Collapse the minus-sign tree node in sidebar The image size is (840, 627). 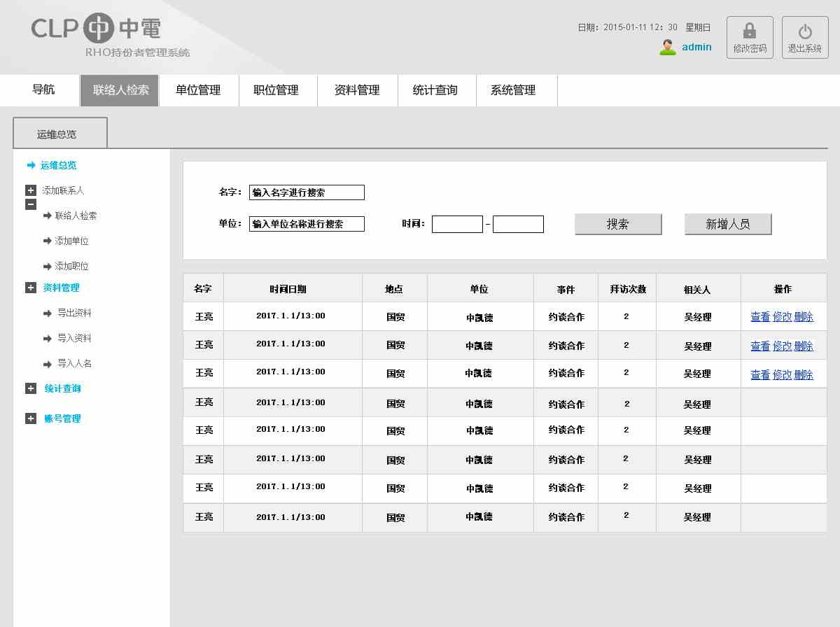coord(31,204)
